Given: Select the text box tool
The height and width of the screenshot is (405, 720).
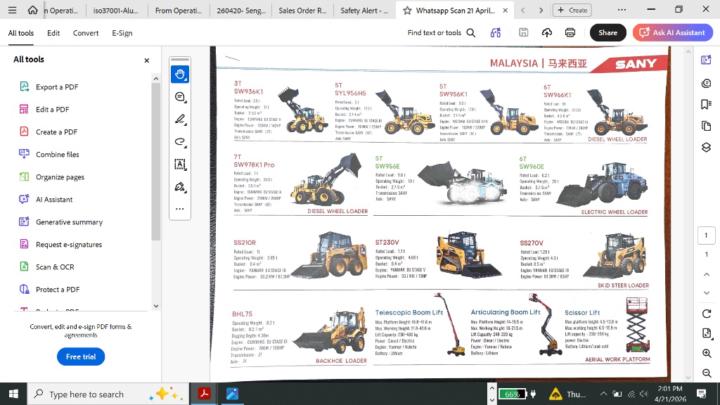Looking at the screenshot, I should pos(180,164).
